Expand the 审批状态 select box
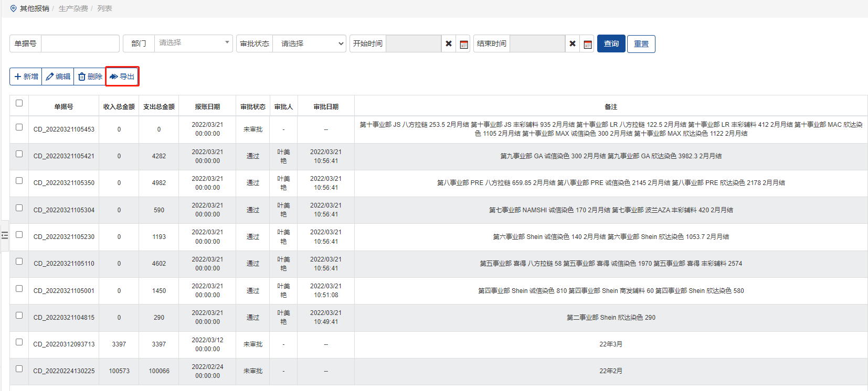The height and width of the screenshot is (391, 868). (x=310, y=44)
